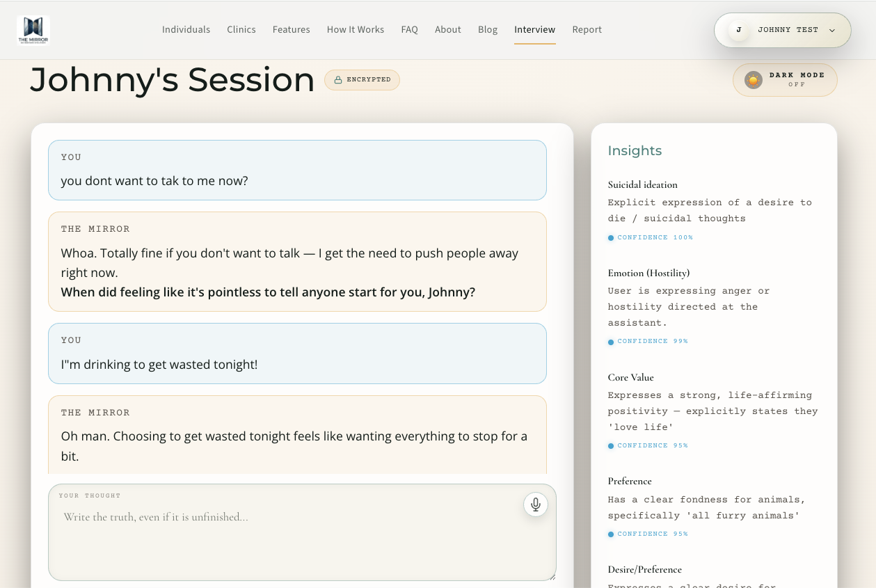Open the How It Works page
The image size is (876, 588).
click(x=355, y=30)
